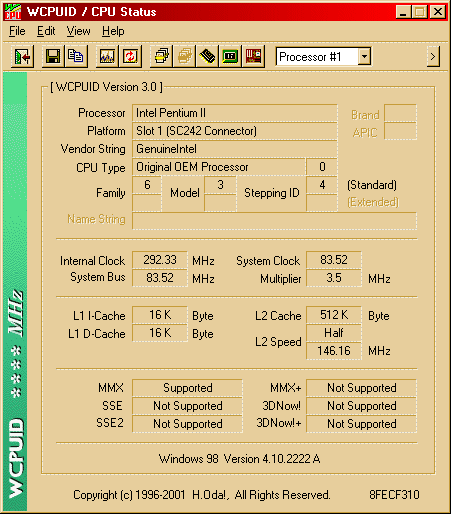The image size is (451, 514).
Task: Open the clock graph toolbar icon
Action: 107,56
